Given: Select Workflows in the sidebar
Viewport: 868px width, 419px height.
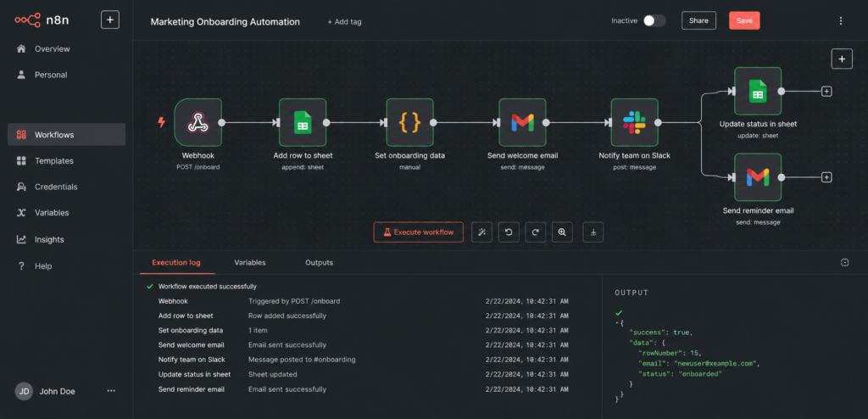Looking at the screenshot, I should 66,135.
